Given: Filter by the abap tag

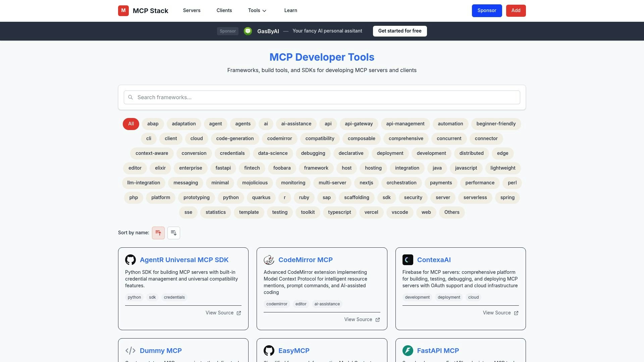Looking at the screenshot, I should [153, 124].
